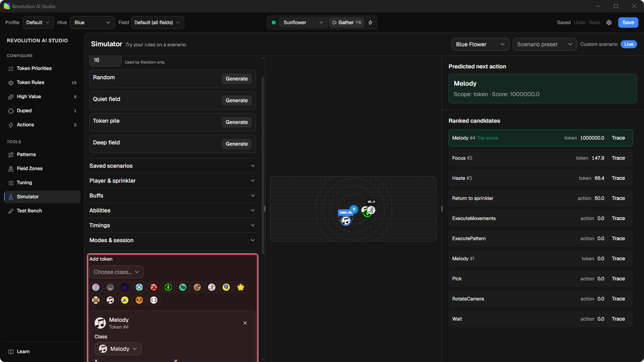
Task: Trace the Melody #4 top score candidate
Action: (618, 138)
